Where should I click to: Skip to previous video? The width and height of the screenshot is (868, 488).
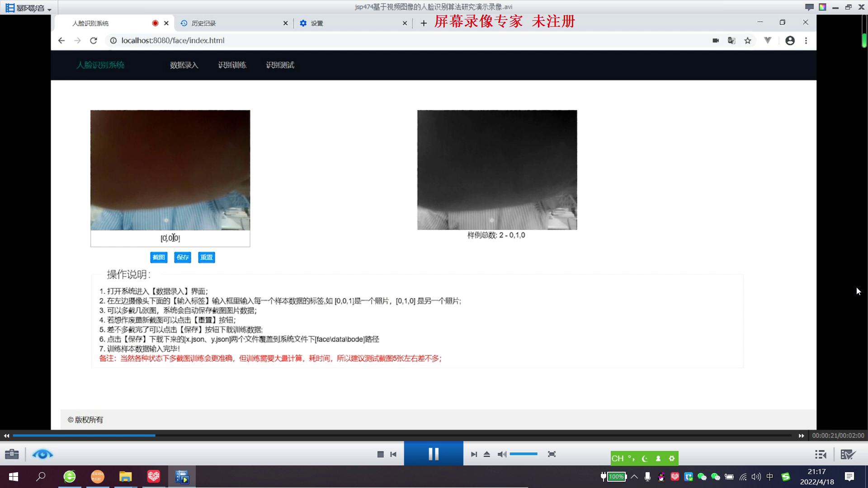[x=393, y=454]
